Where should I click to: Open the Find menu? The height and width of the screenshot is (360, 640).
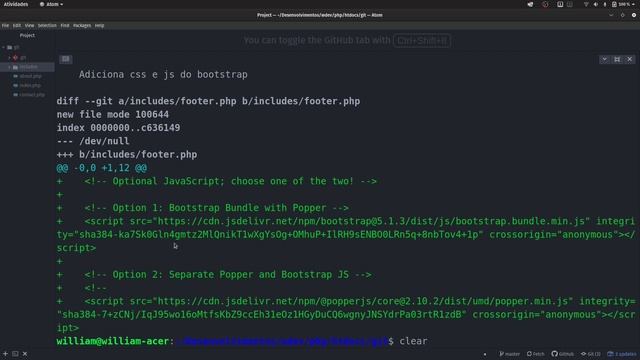65,25
